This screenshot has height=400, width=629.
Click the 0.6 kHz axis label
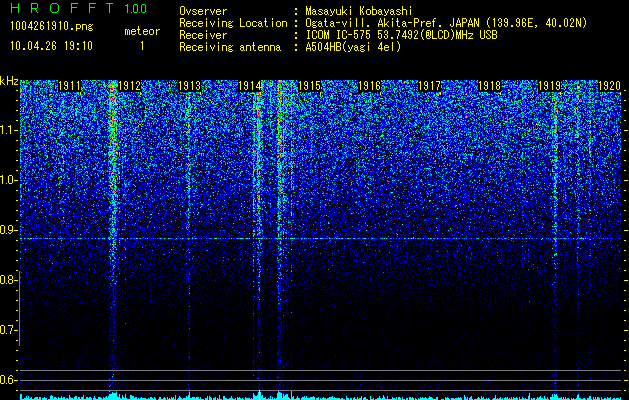tap(8, 380)
